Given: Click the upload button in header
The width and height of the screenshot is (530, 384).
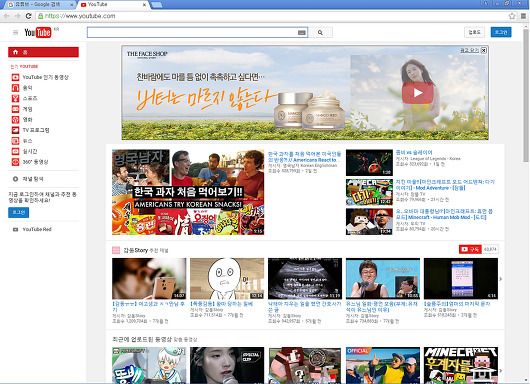Looking at the screenshot, I should coord(474,32).
